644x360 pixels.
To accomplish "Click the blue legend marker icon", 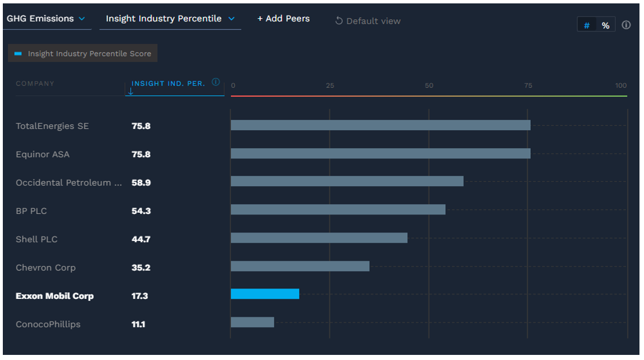I will tap(18, 54).
